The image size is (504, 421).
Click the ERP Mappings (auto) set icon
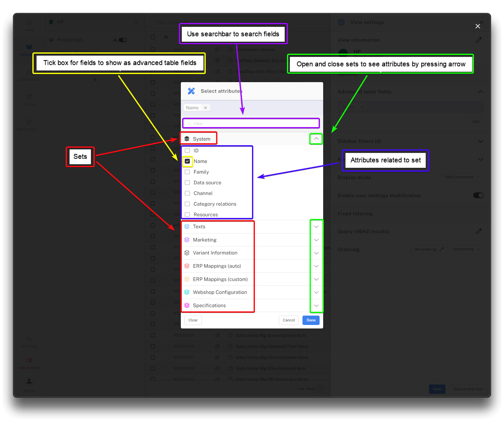pos(187,266)
